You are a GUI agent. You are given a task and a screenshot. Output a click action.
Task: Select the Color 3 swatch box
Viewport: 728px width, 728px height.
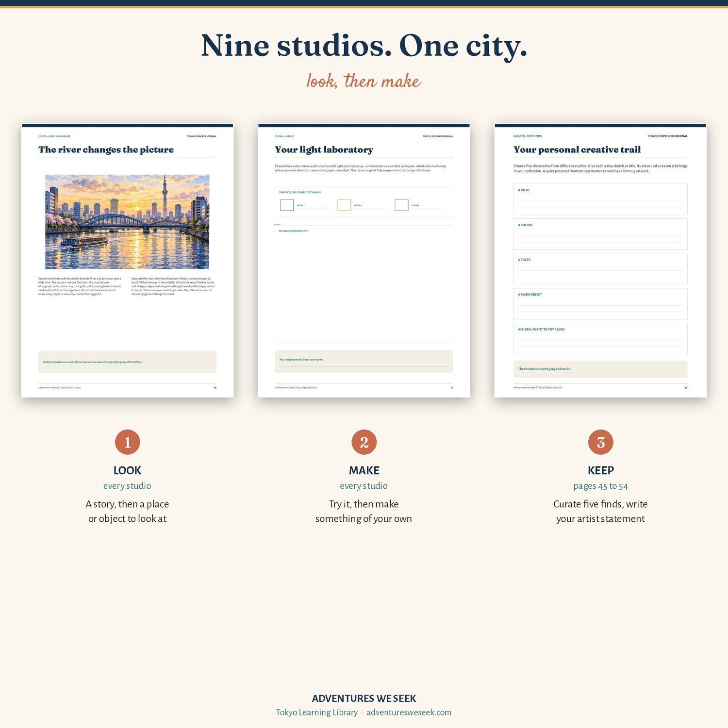(x=401, y=205)
